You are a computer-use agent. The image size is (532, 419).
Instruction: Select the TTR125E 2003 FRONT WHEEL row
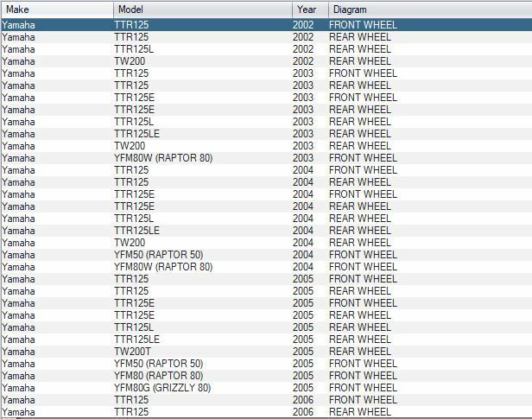pyautogui.click(x=267, y=98)
